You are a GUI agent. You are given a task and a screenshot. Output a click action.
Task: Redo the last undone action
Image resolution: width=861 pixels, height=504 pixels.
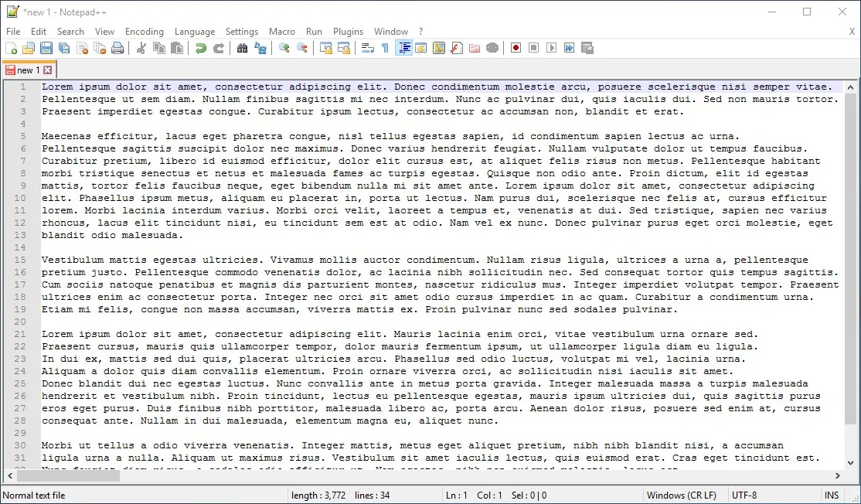(219, 49)
